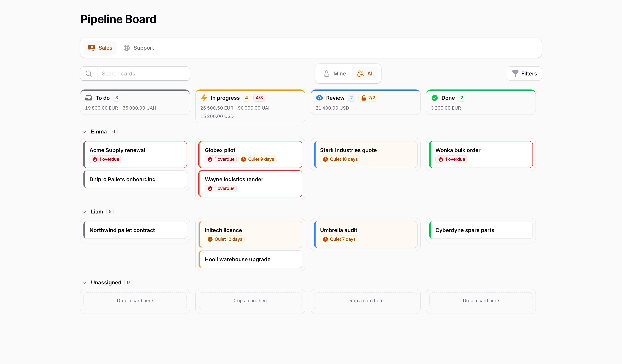The height and width of the screenshot is (364, 622).
Task: Click the 4/3 WIP limit badge
Action: [259, 98]
